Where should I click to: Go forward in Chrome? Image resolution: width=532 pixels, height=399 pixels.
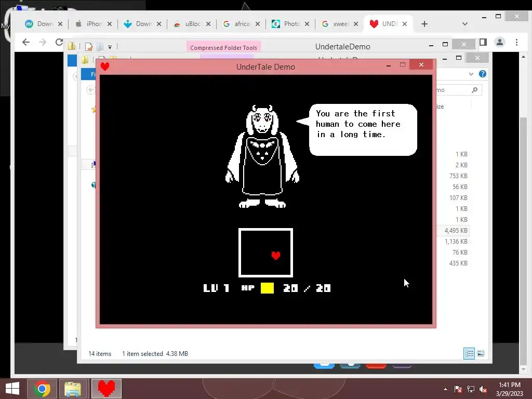pyautogui.click(x=43, y=42)
